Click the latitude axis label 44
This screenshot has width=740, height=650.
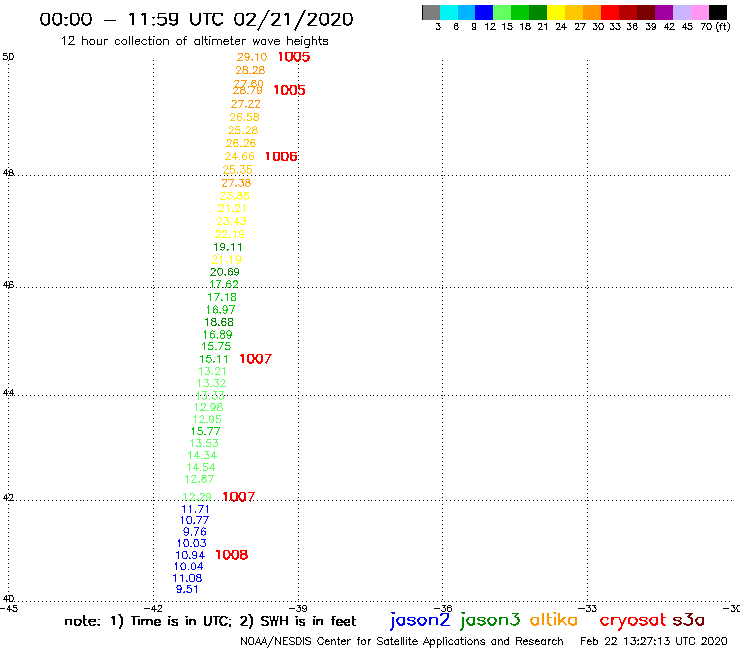pyautogui.click(x=8, y=393)
